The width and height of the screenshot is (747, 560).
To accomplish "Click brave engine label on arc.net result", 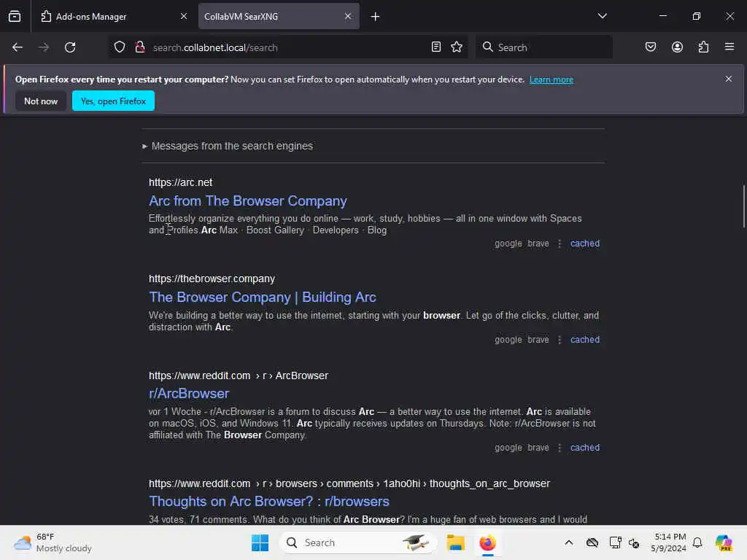I will pos(538,244).
